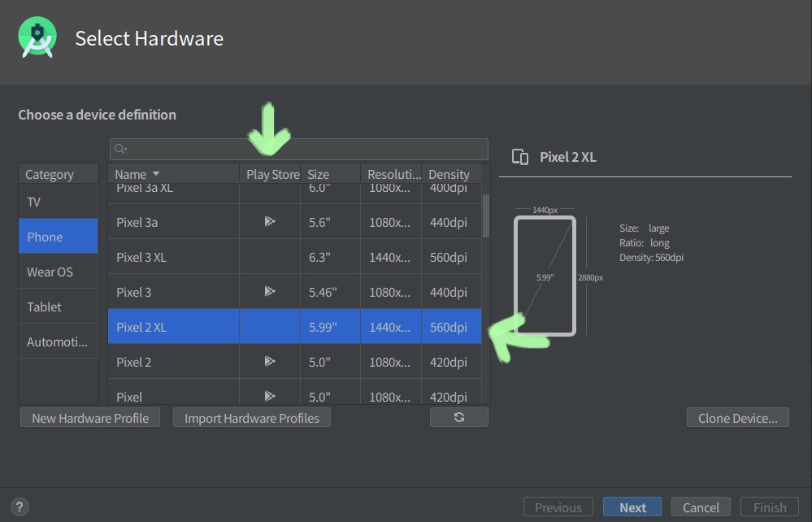Viewport: 812px width, 522px height.
Task: Click the Size: large detail text
Action: coord(645,228)
